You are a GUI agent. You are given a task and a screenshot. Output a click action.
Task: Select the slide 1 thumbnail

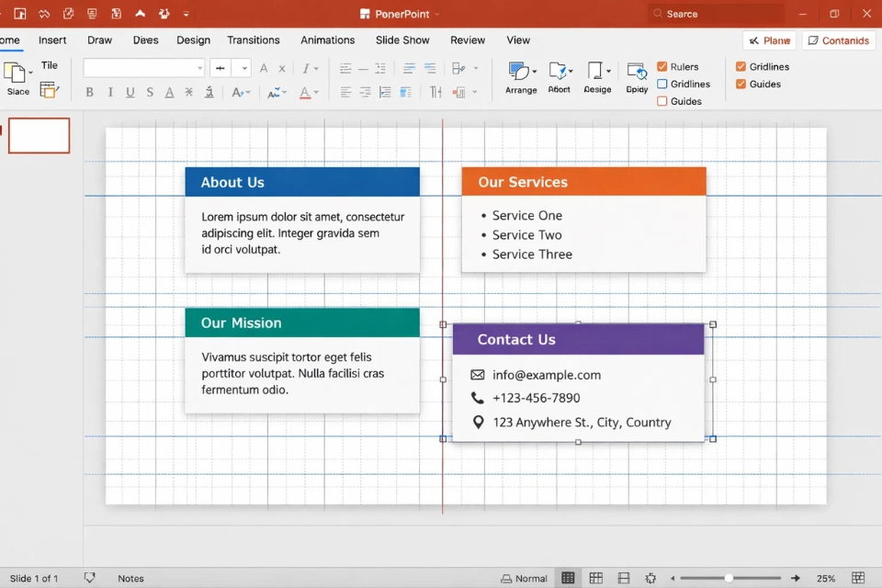(40, 136)
